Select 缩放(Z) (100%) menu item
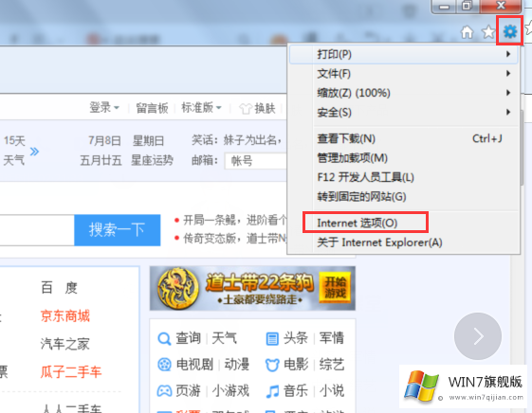The image size is (532, 413). [x=403, y=93]
